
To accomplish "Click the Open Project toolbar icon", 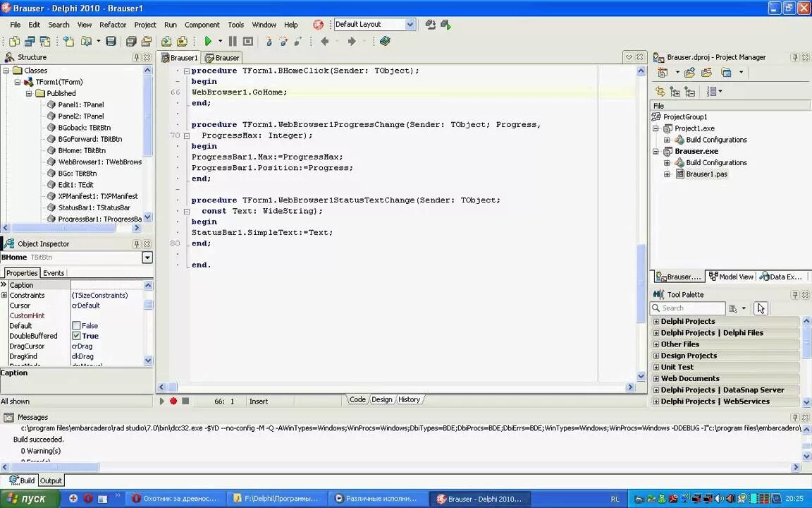I will tap(147, 42).
